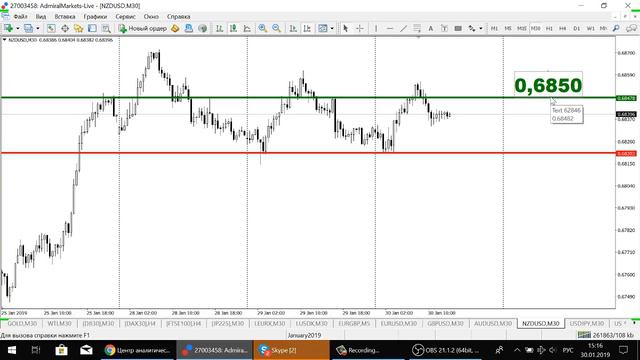The height and width of the screenshot is (360, 640).
Task: Expand the profiles dropdown arrow
Action: (38, 29)
